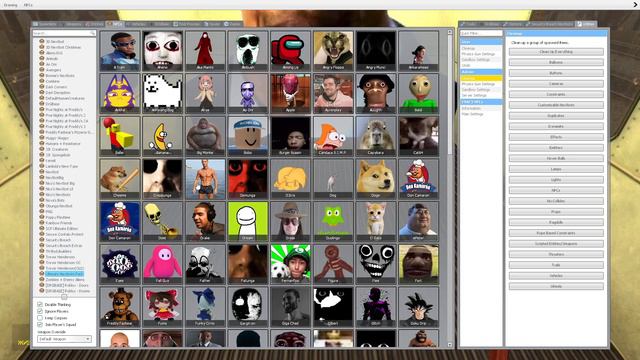Select the Poppy Playtime NPC category
This screenshot has height=360, width=640.
pyautogui.click(x=58, y=217)
